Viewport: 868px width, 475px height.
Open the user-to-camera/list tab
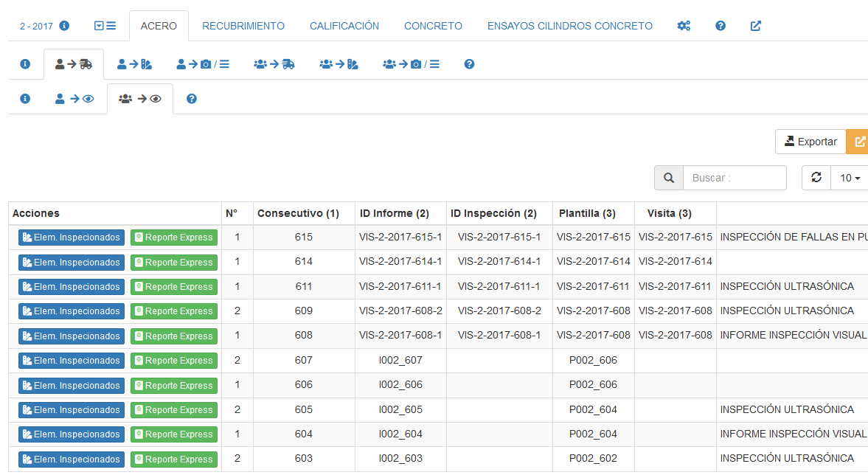click(x=203, y=64)
